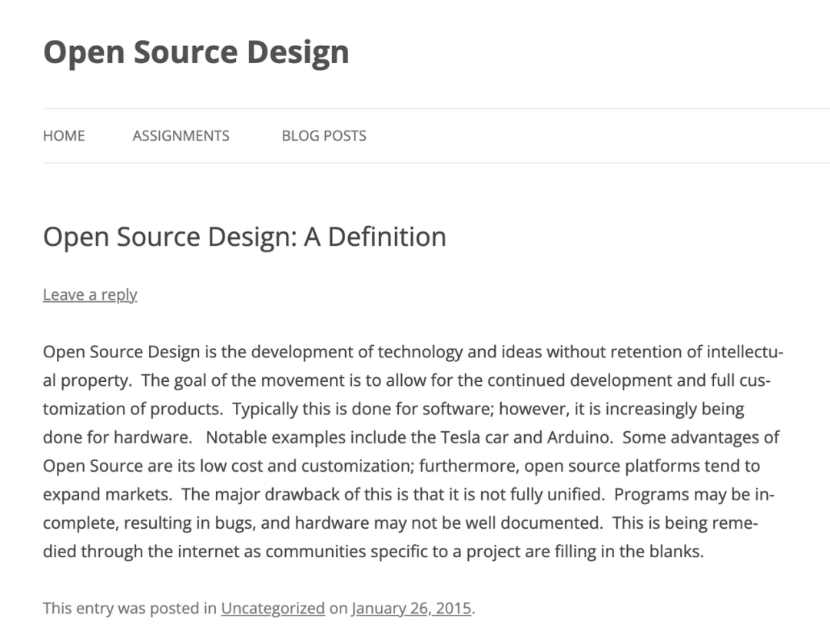
Task: Open the BLOG POSTS menu item
Action: click(x=324, y=136)
